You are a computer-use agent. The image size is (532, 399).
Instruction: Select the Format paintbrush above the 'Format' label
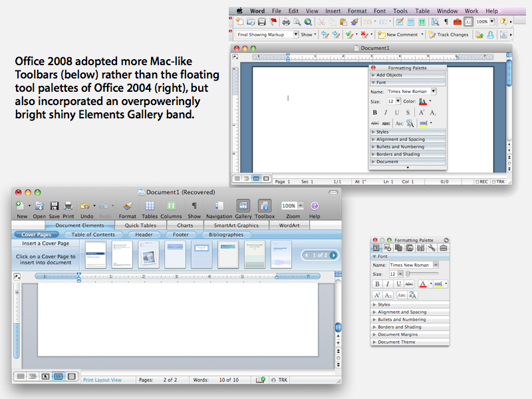128,205
